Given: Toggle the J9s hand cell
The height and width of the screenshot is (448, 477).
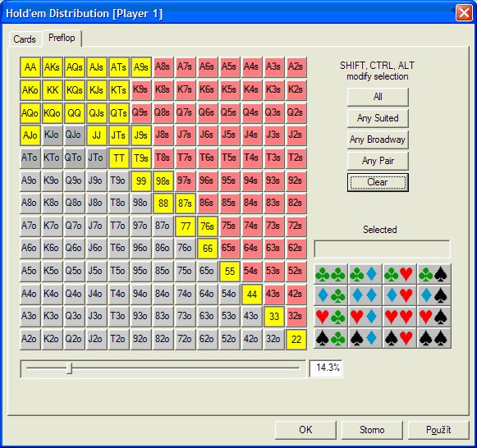Looking at the screenshot, I should tap(141, 135).
